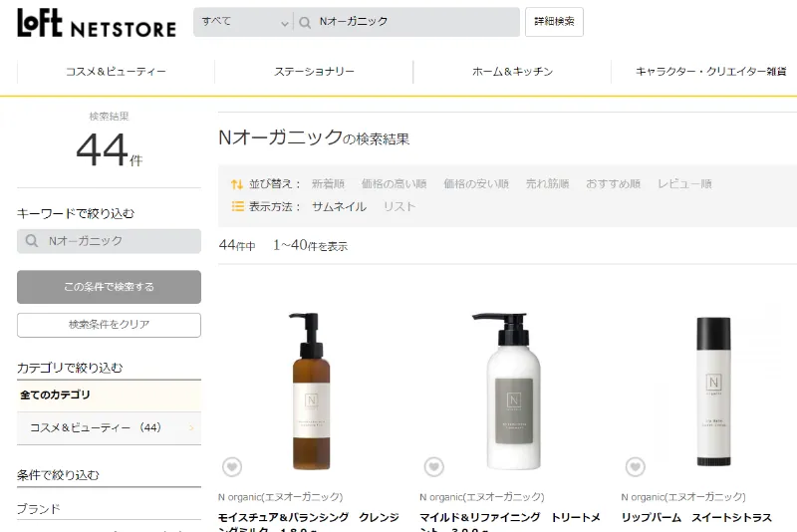Switch display to サムネイル
The height and width of the screenshot is (532, 797).
[x=339, y=207]
